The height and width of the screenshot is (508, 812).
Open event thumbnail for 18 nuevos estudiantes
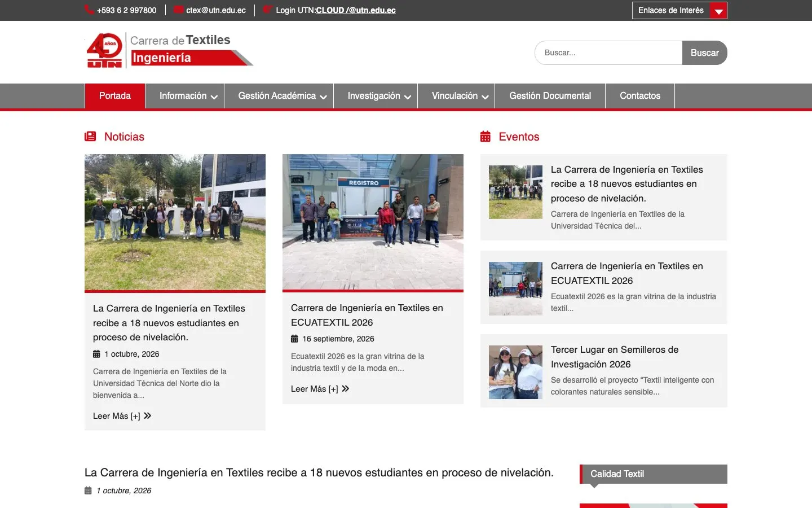[x=515, y=192]
